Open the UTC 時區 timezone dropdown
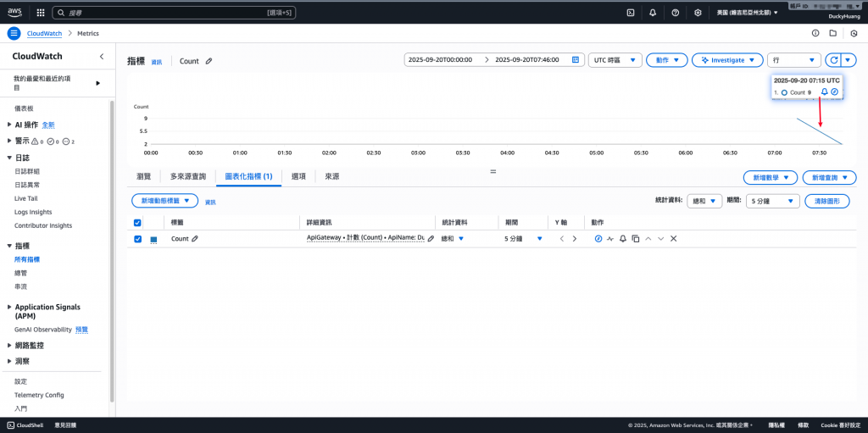The image size is (868, 433). 615,60
